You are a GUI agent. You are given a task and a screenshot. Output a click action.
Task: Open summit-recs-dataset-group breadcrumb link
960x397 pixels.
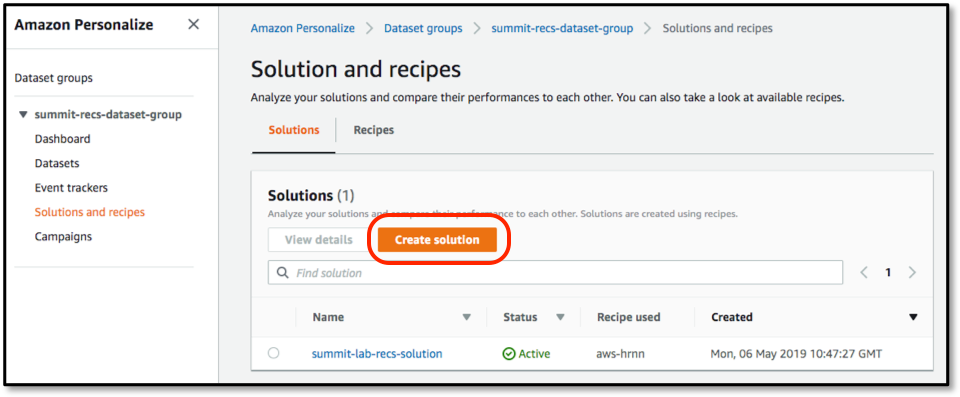(562, 28)
